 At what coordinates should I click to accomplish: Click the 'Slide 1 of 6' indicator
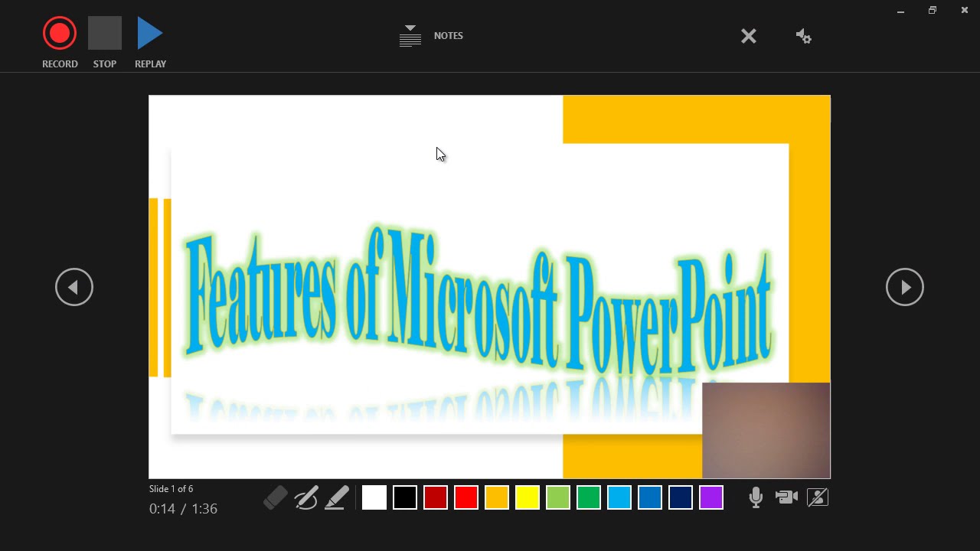click(x=171, y=489)
